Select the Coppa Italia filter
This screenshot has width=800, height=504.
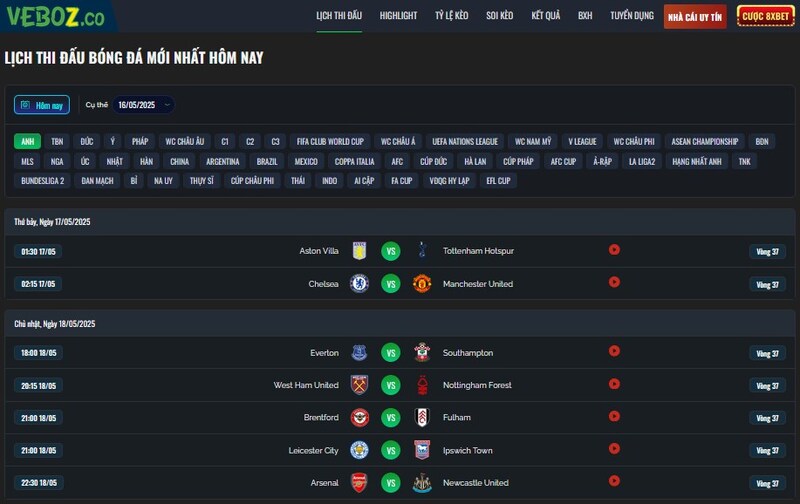click(x=355, y=161)
